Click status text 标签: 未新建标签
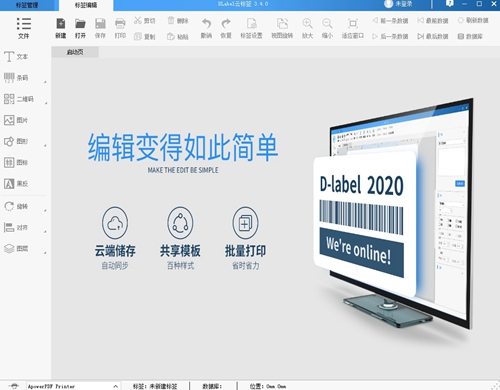 (155, 386)
